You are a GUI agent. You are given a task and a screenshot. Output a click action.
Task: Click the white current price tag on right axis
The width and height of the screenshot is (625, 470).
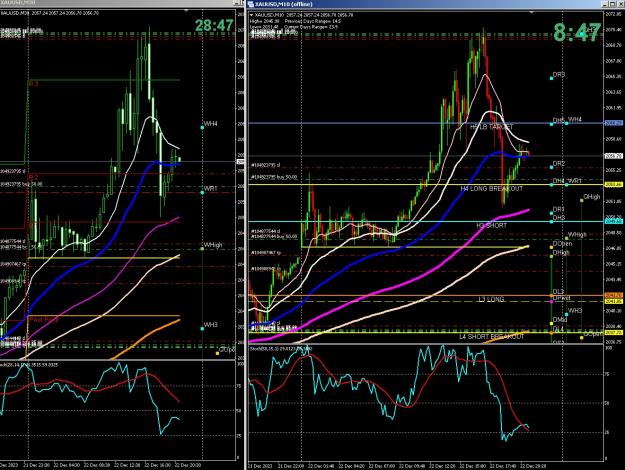613,156
